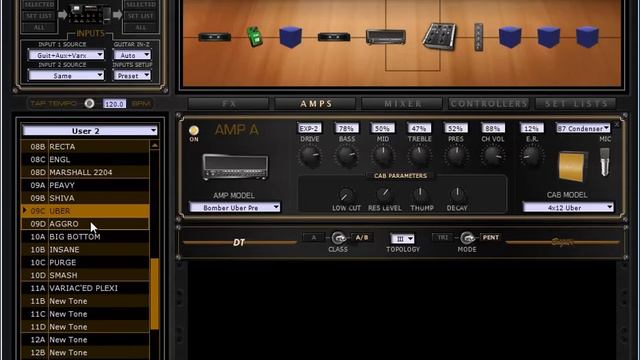The image size is (640, 360).
Task: Click left SET LIST transfer button
Action: click(x=39, y=16)
